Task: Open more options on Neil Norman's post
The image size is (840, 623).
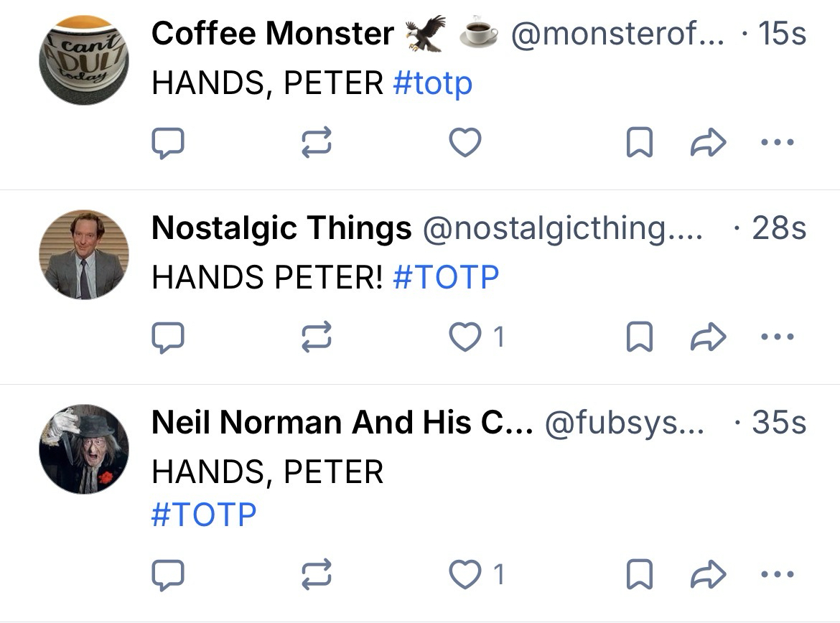Action: pyautogui.click(x=777, y=573)
